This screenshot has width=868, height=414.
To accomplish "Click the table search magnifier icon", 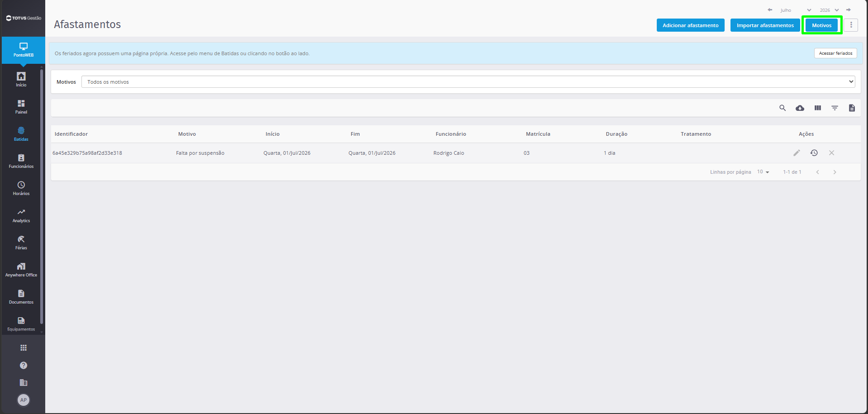I will click(x=783, y=108).
